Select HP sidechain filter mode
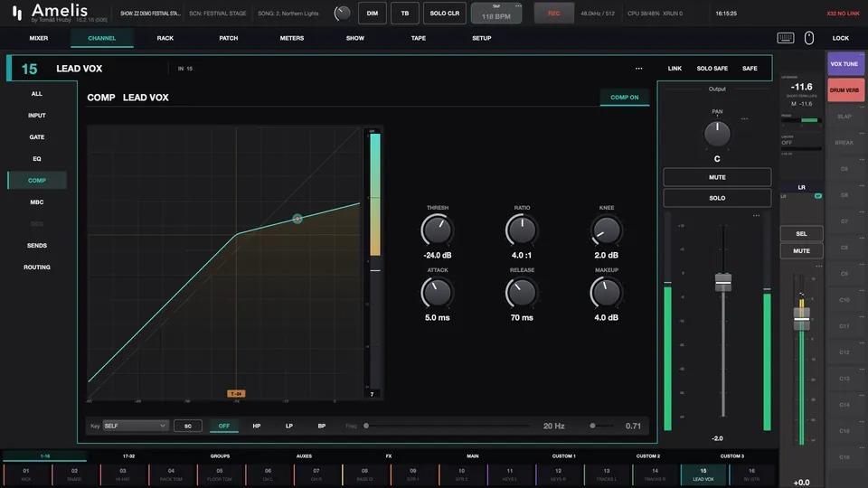868x488 pixels. 256,426
